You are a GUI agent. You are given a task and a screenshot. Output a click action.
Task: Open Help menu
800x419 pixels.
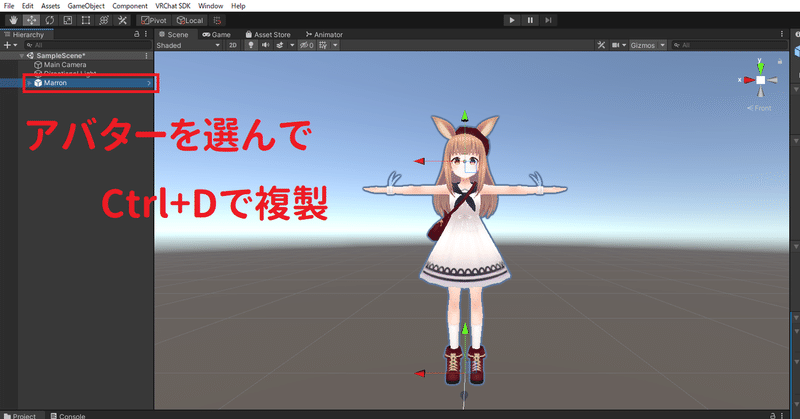click(x=238, y=6)
